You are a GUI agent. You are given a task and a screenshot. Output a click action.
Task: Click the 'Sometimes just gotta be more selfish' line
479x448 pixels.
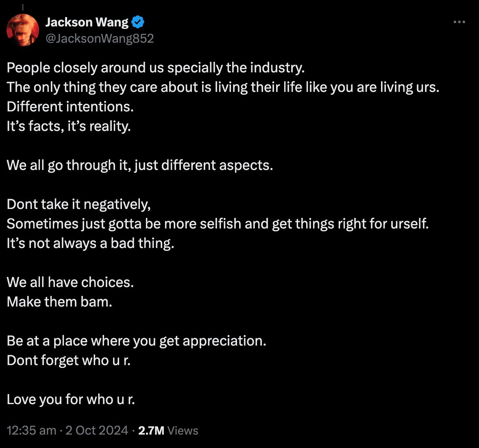(x=218, y=224)
